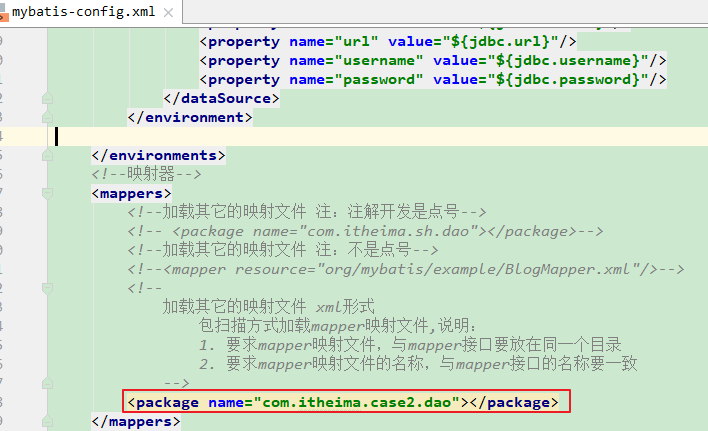Screen dimensions: 708x431
Task: Click the </environments> closing tag
Action: coord(158,155)
